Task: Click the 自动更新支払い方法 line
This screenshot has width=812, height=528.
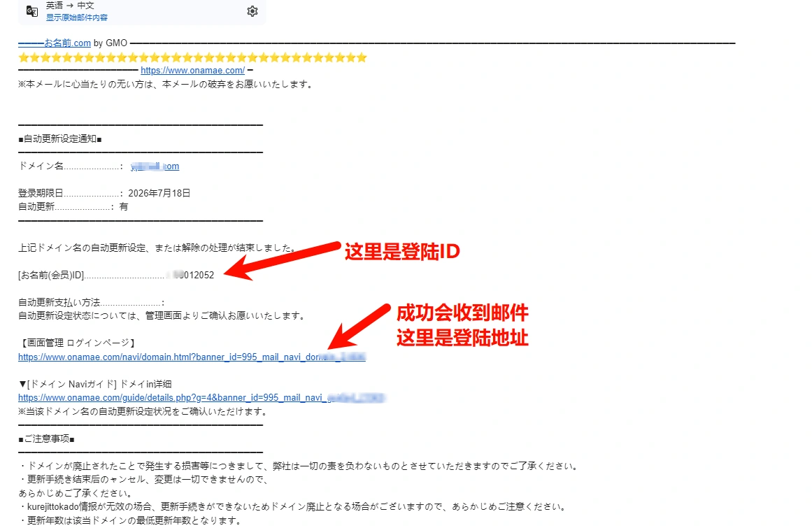Action: tap(91, 302)
